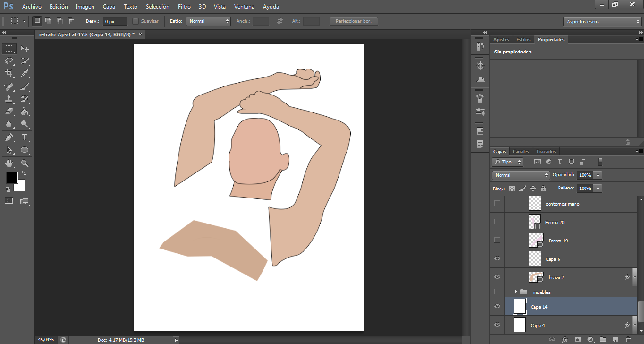The height and width of the screenshot is (344, 644).
Task: Show the muebles layer group
Action: coord(497,292)
